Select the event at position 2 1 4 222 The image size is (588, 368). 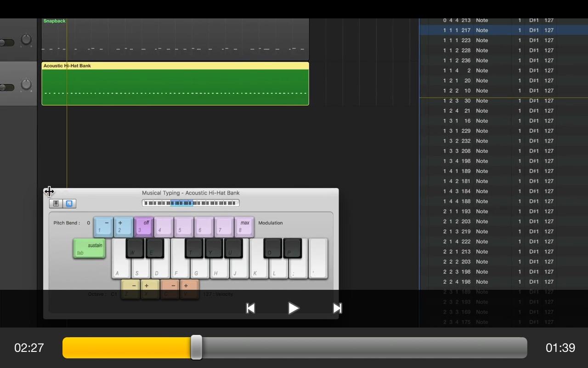[x=503, y=241]
